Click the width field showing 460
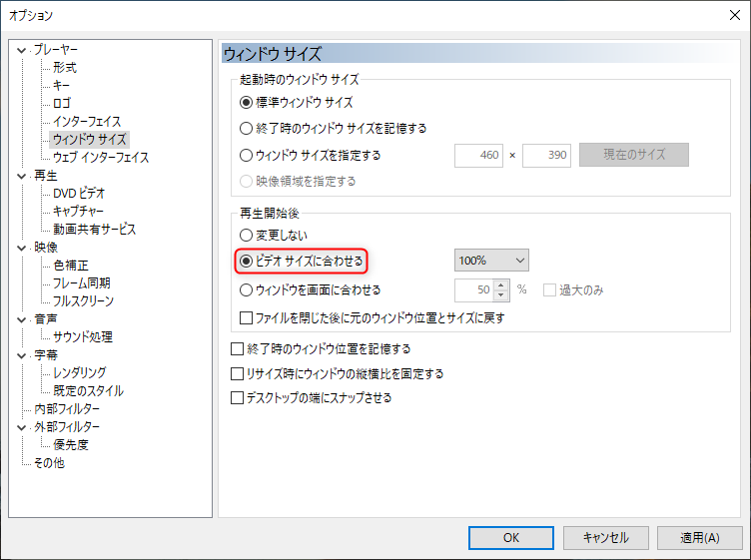Viewport: 751px width, 560px height. pyautogui.click(x=478, y=155)
